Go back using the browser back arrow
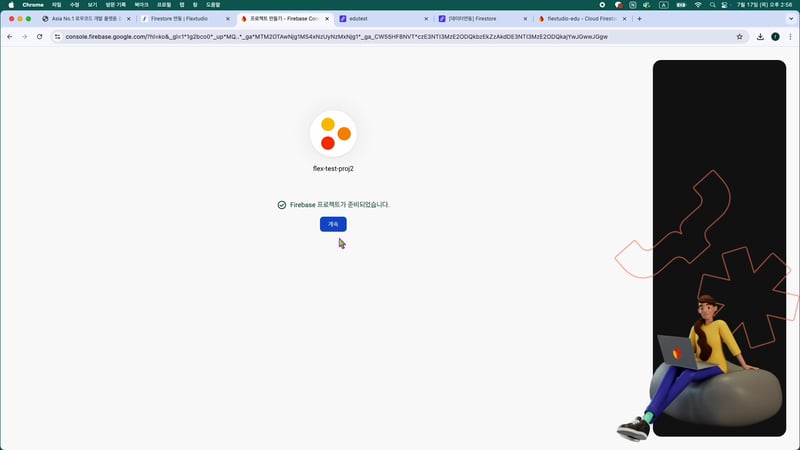Screen dimensions: 800x450 [10, 37]
